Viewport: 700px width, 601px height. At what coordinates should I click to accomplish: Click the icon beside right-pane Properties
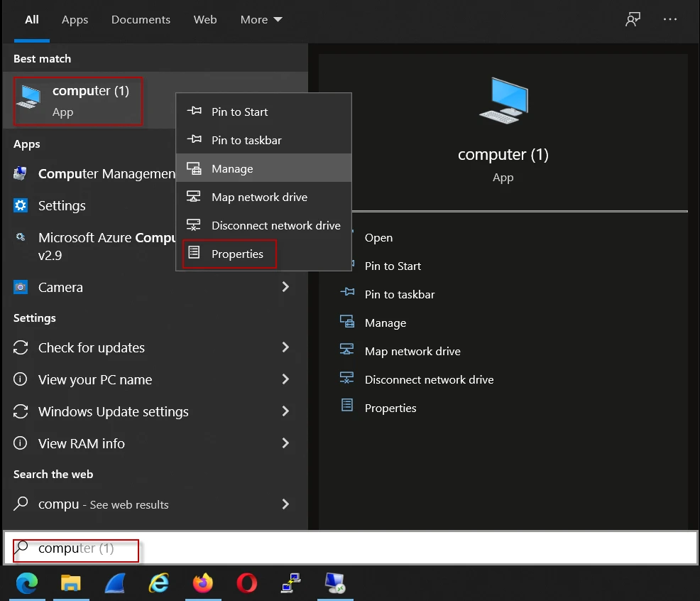[x=347, y=406]
